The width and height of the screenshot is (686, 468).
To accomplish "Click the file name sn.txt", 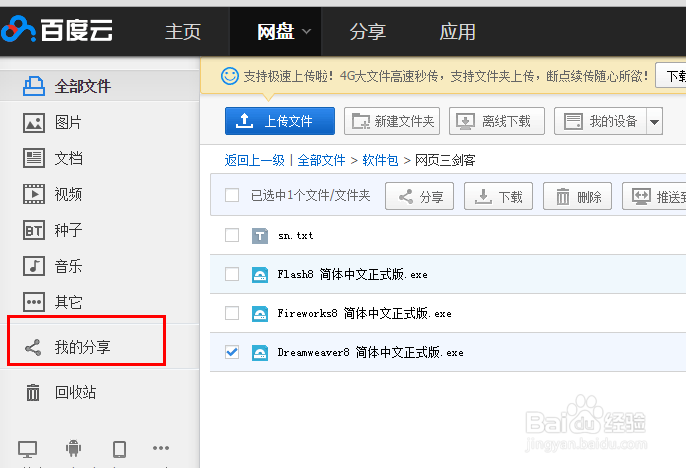I will [296, 236].
